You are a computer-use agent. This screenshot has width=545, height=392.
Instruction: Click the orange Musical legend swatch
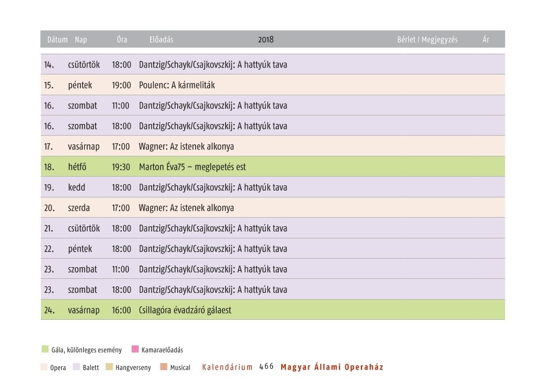coord(164,367)
